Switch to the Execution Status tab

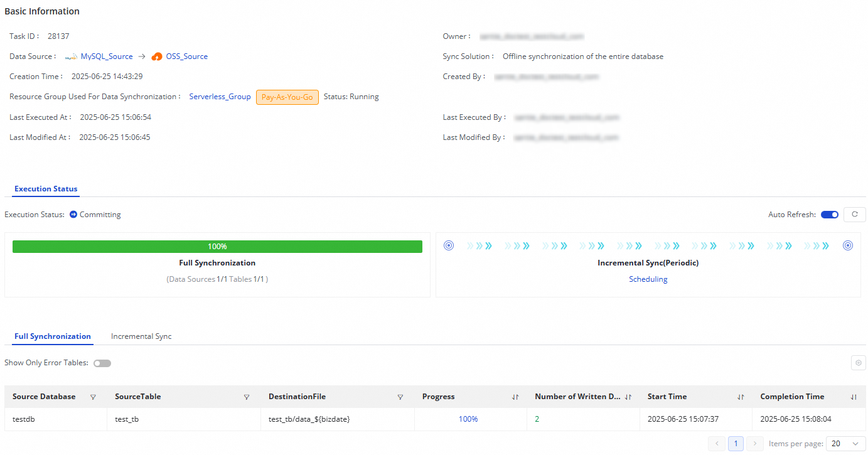point(46,189)
